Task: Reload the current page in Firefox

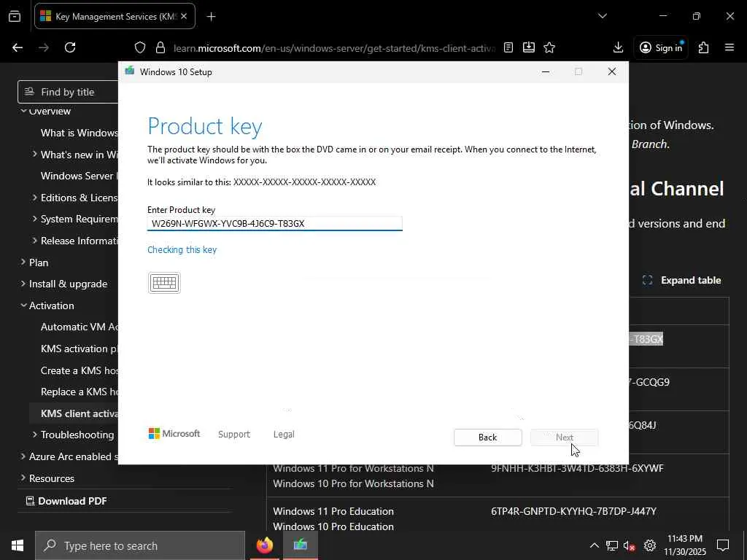Action: [70, 47]
